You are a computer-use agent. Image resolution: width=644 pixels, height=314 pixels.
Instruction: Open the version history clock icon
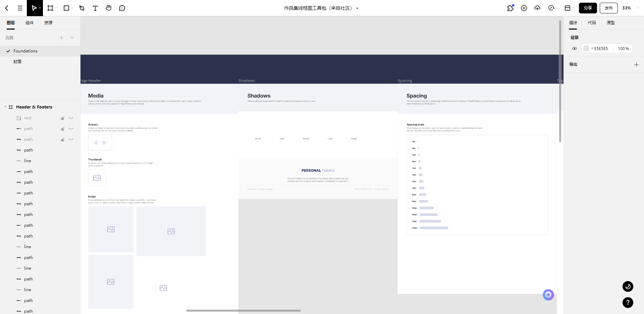pyautogui.click(x=551, y=8)
